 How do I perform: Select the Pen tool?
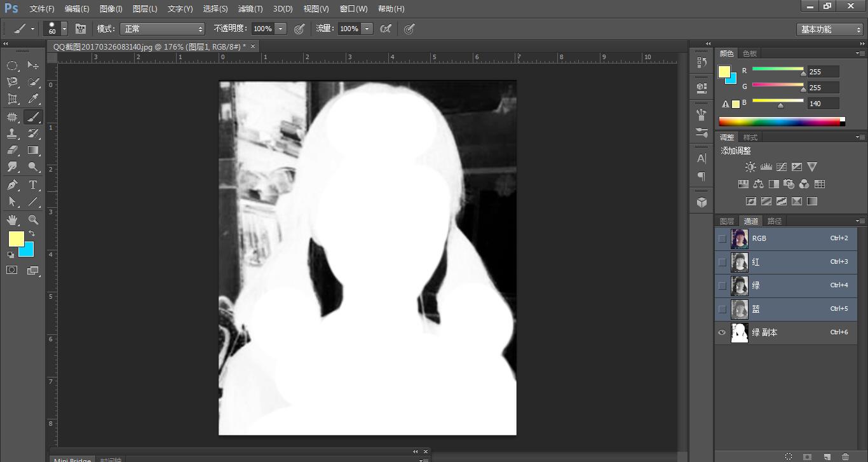pos(12,185)
